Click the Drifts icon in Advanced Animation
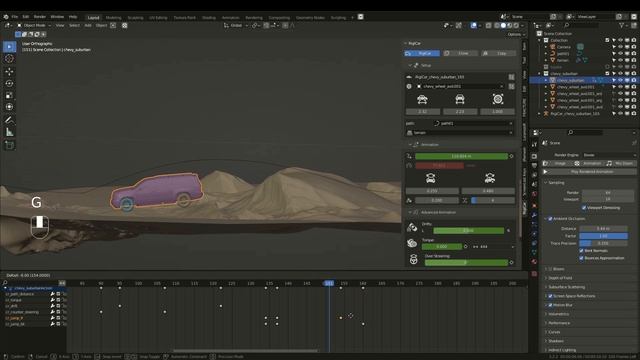Image resolution: width=640 pixels, height=360 pixels. (x=412, y=227)
